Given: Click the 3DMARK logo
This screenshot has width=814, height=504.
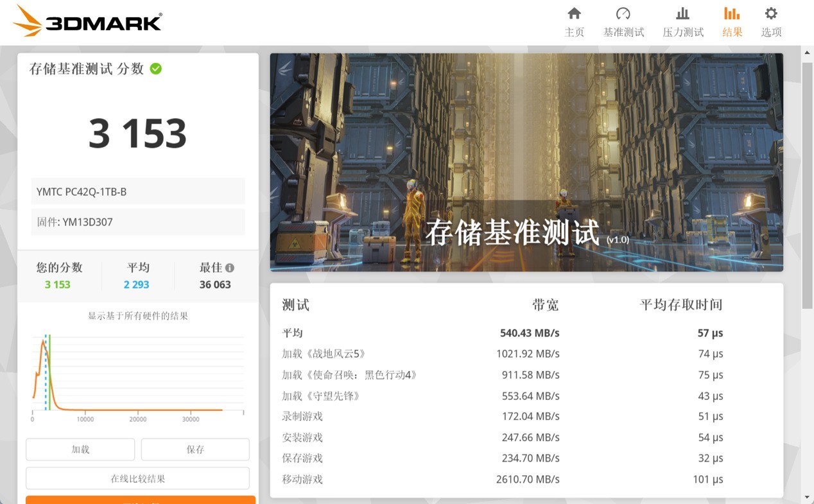Looking at the screenshot, I should tap(87, 21).
